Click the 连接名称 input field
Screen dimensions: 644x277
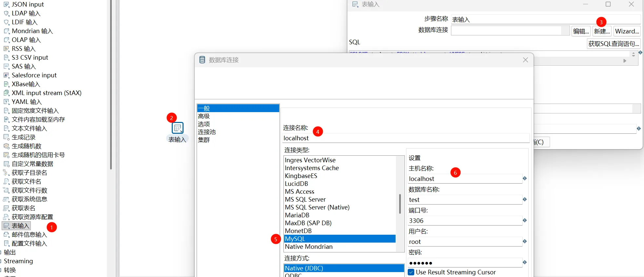tap(406, 138)
